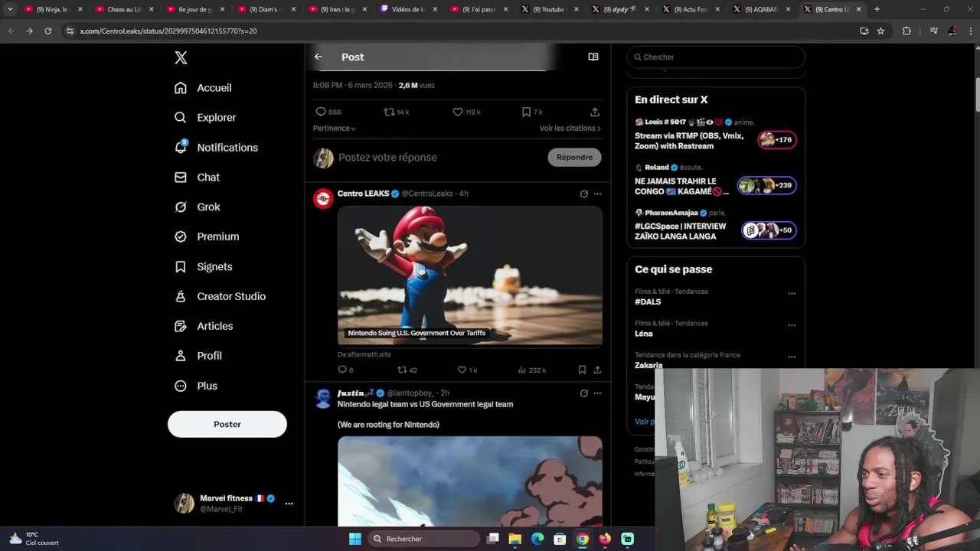Image resolution: width=980 pixels, height=551 pixels.
Task: Bookmark the Centro LEAKS reply
Action: click(582, 370)
